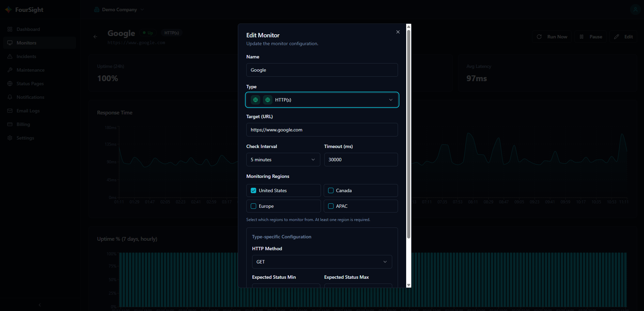Enable the Europe monitoring region
Viewport: 644px width, 311px height.
253,206
